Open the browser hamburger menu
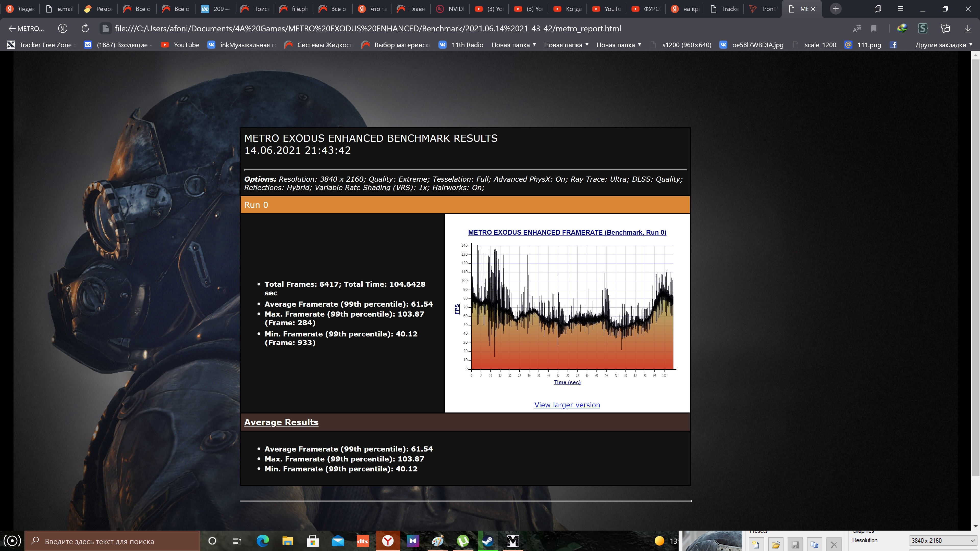The image size is (980, 551). 900,9
